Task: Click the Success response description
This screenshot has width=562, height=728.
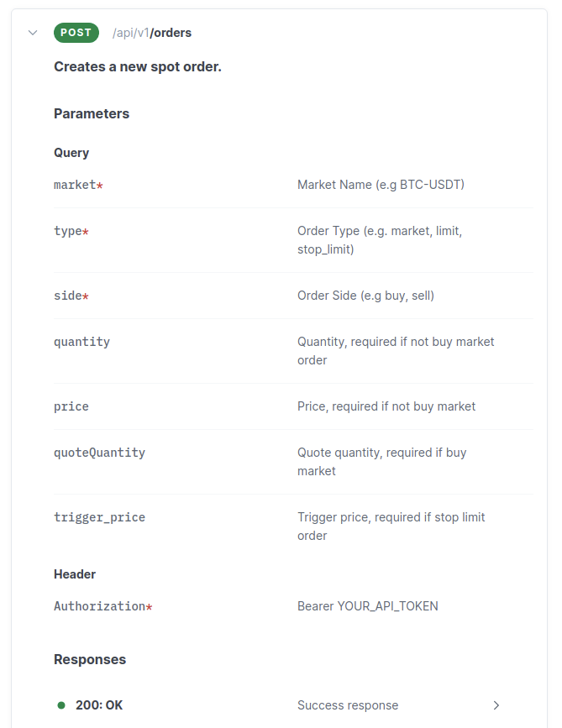Action: [x=348, y=705]
